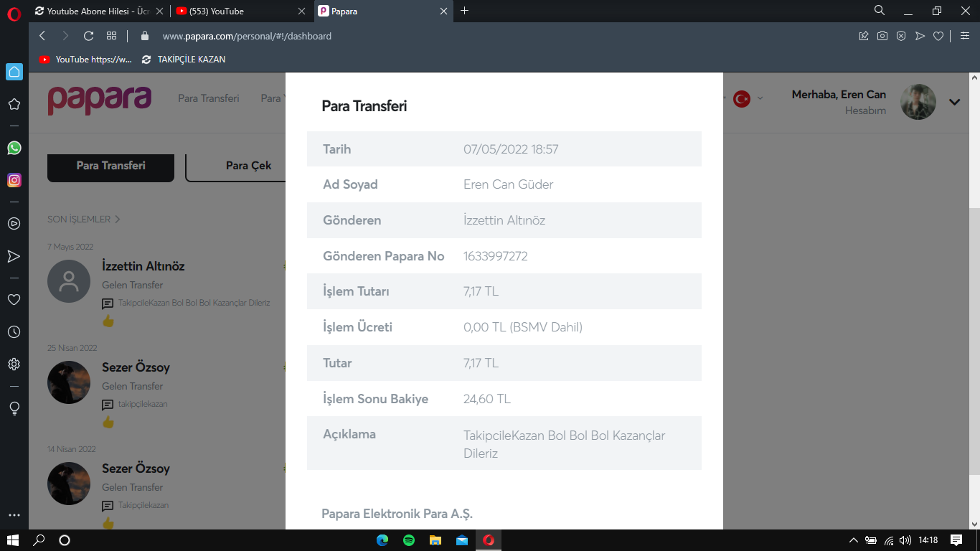The width and height of the screenshot is (980, 551).
Task: Click Gönderen Papara No 1633997272
Action: [x=496, y=256]
